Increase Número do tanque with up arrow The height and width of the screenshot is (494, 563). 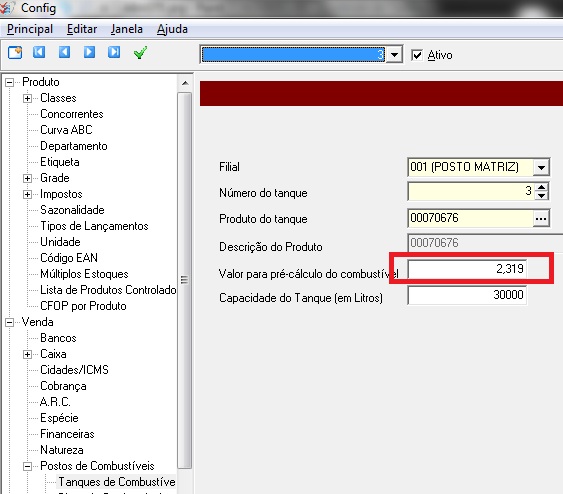click(x=541, y=187)
